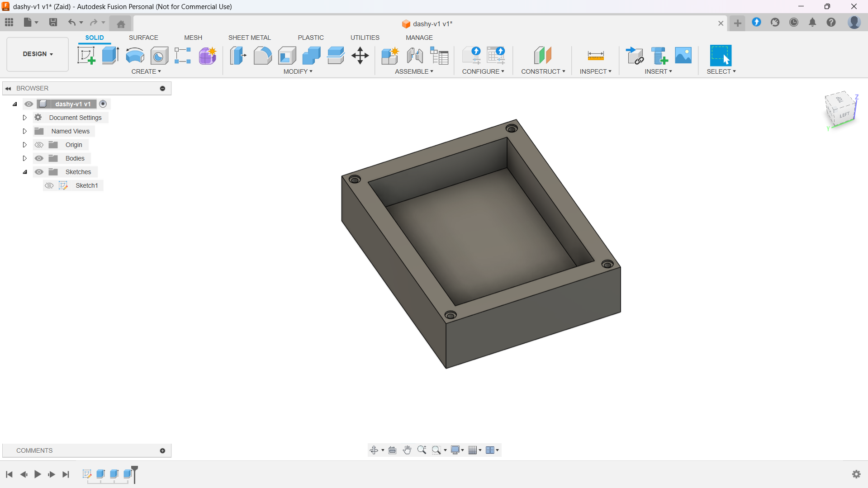
Task: Select the Offset Plane construct icon
Action: 543,56
